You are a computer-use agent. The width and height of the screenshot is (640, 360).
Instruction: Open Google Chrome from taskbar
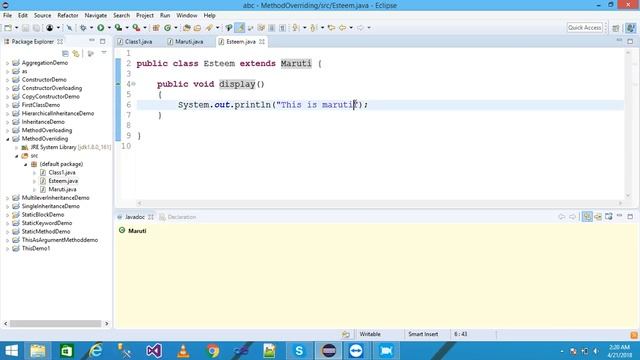pyautogui.click(x=212, y=351)
